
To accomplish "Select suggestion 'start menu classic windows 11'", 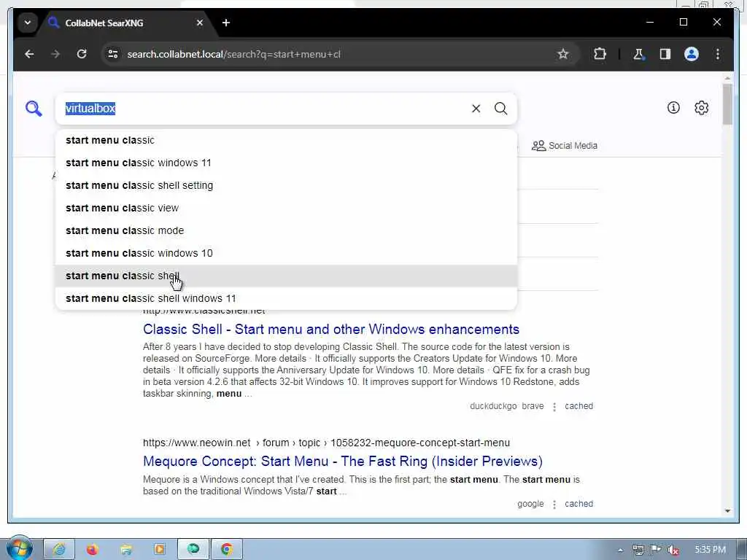I will pos(286,163).
